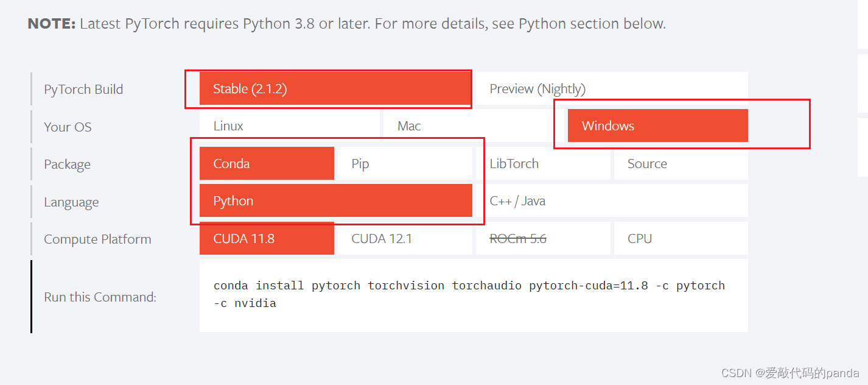Click the conda install command text

point(469,294)
